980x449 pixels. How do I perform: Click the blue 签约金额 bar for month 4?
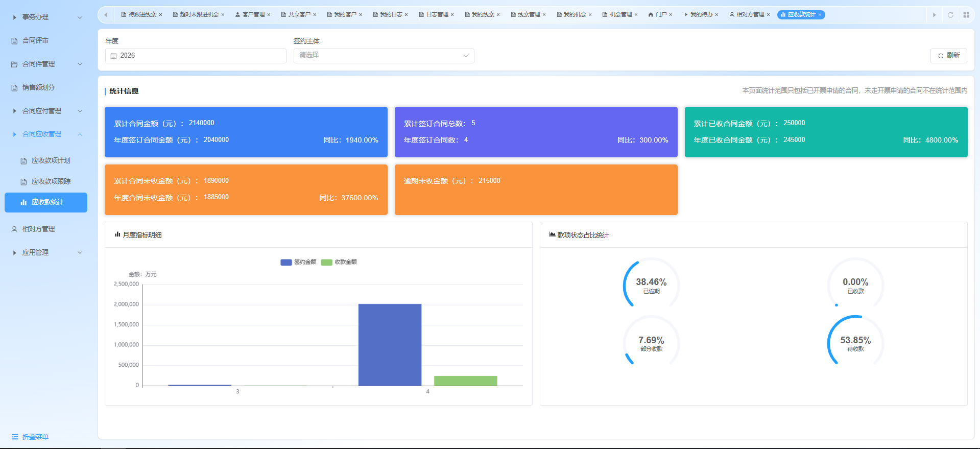pyautogui.click(x=390, y=345)
